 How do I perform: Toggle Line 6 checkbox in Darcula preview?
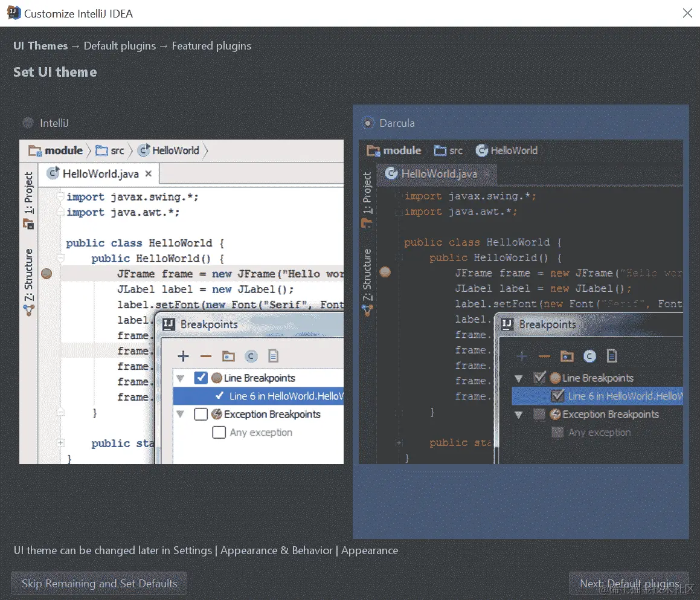coord(557,396)
